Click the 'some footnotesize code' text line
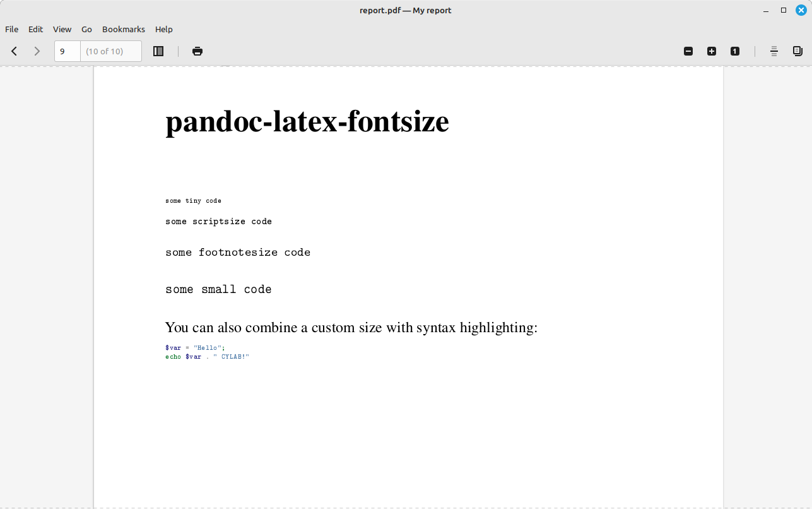 click(x=238, y=252)
